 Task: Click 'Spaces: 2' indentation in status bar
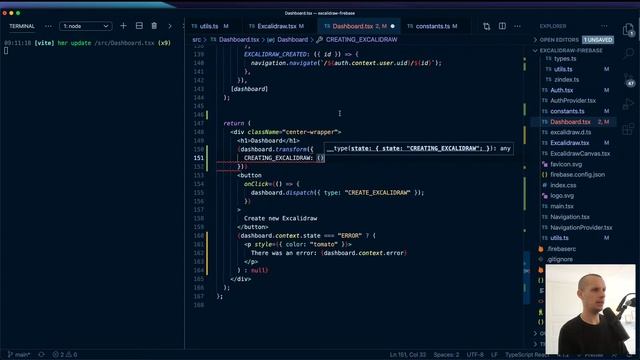pos(446,355)
